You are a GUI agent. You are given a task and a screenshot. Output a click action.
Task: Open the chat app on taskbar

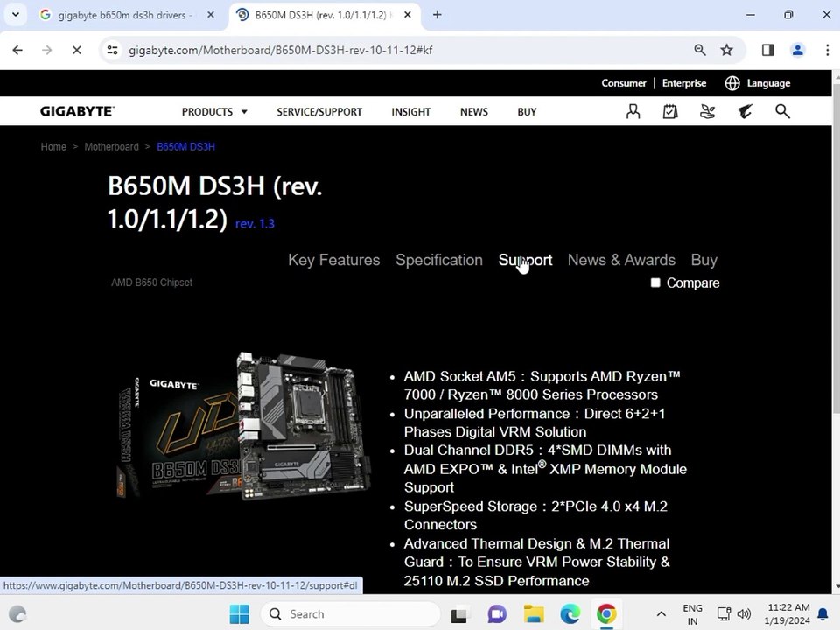(x=497, y=614)
